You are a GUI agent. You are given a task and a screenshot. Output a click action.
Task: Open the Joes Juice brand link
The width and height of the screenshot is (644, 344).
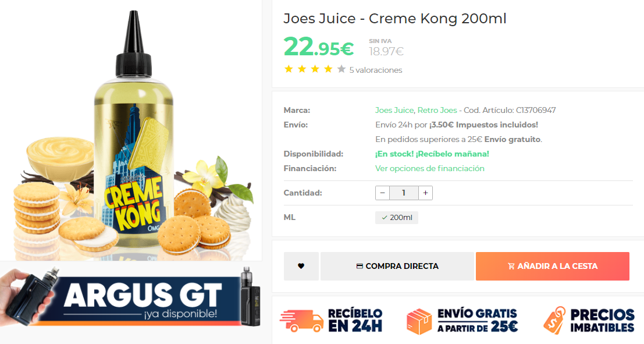[x=394, y=110]
